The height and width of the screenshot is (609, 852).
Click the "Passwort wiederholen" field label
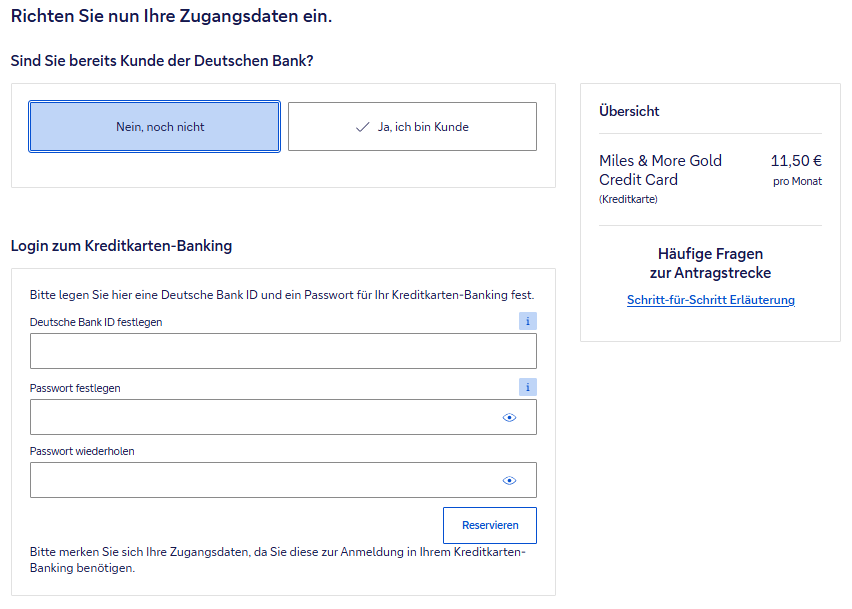click(82, 451)
